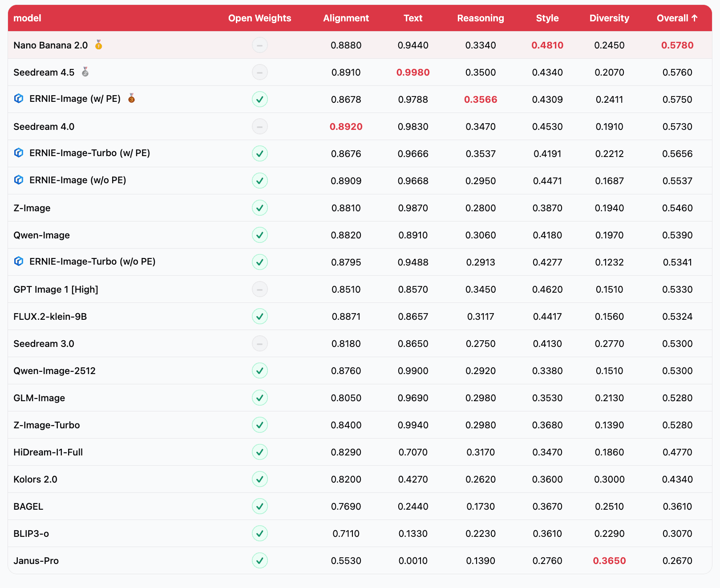Click the Open Weights column header
720x588 pixels.
click(259, 18)
